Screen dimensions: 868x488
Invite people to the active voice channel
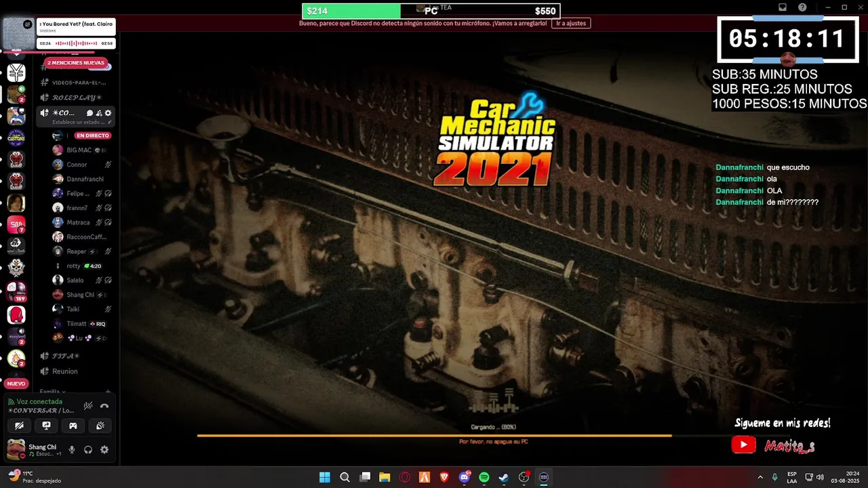[99, 113]
